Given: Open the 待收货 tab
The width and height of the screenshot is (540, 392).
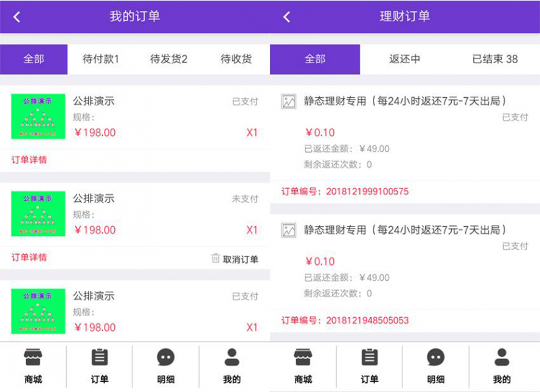Looking at the screenshot, I should point(236,60).
